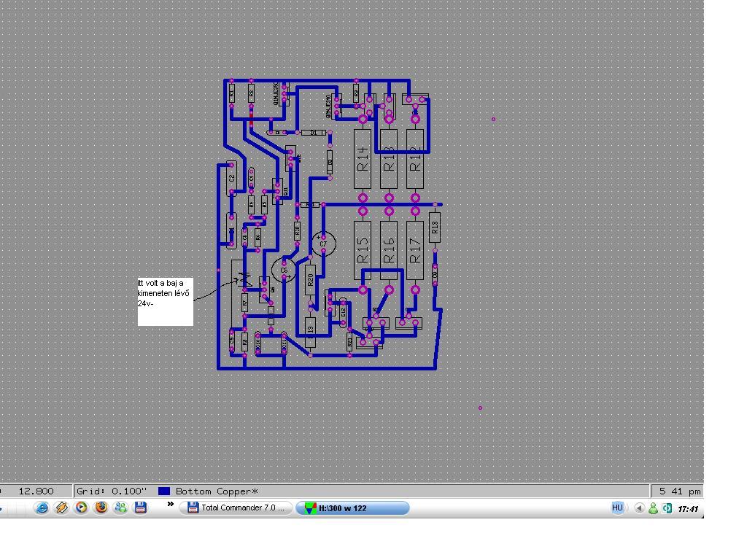Select capacitor C2 on the board
This screenshot has width=747, height=560.
pyautogui.click(x=231, y=178)
